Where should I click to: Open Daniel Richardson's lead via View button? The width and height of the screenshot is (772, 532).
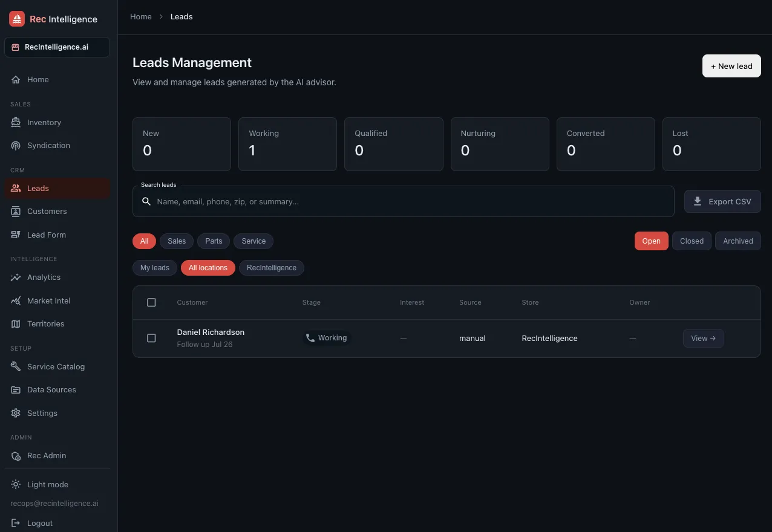point(704,338)
